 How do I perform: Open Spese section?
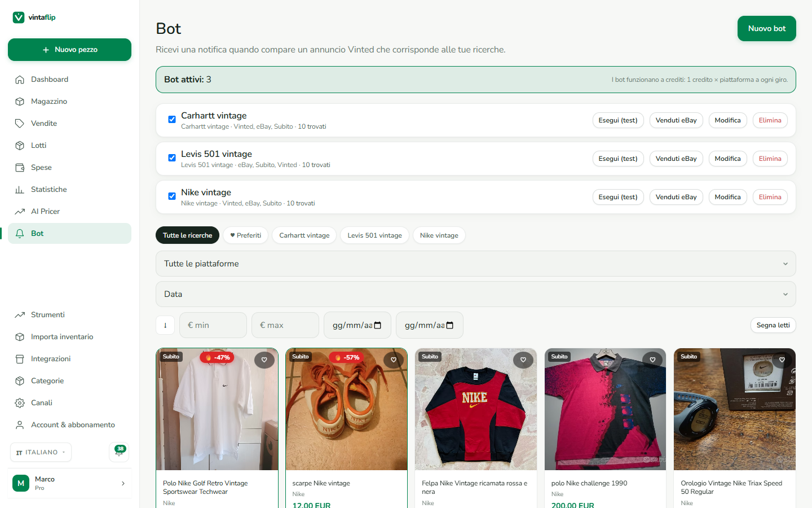pyautogui.click(x=69, y=168)
